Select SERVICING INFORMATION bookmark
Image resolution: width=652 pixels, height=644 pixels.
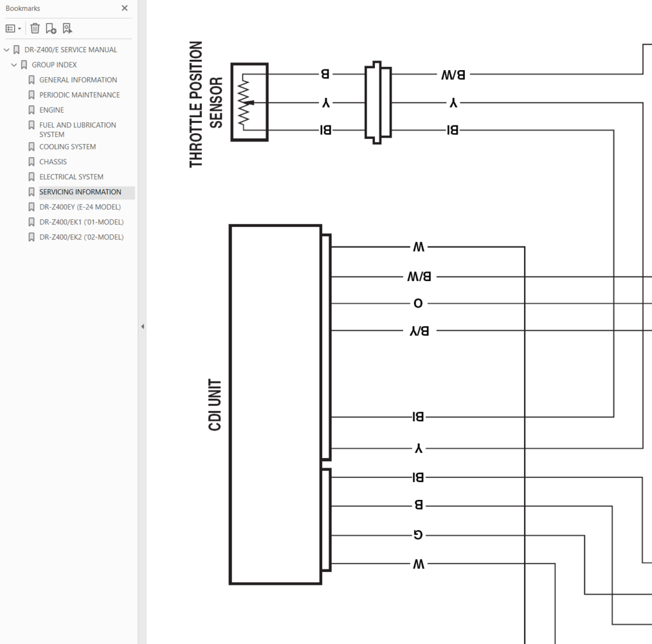tap(80, 192)
